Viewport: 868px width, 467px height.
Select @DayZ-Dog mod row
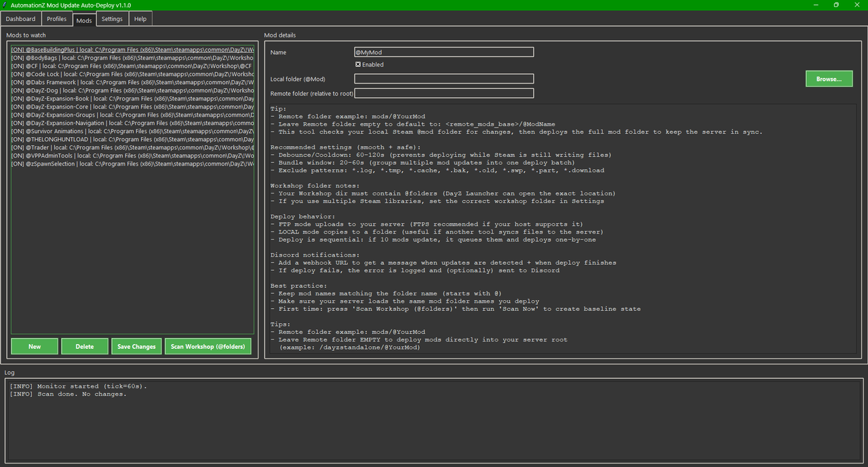[x=133, y=90]
